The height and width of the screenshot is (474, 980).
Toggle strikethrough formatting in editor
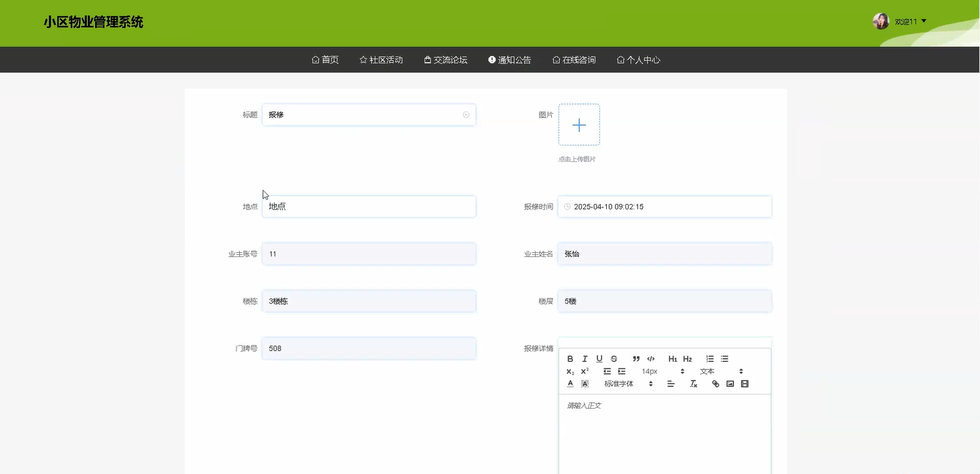[x=614, y=358]
